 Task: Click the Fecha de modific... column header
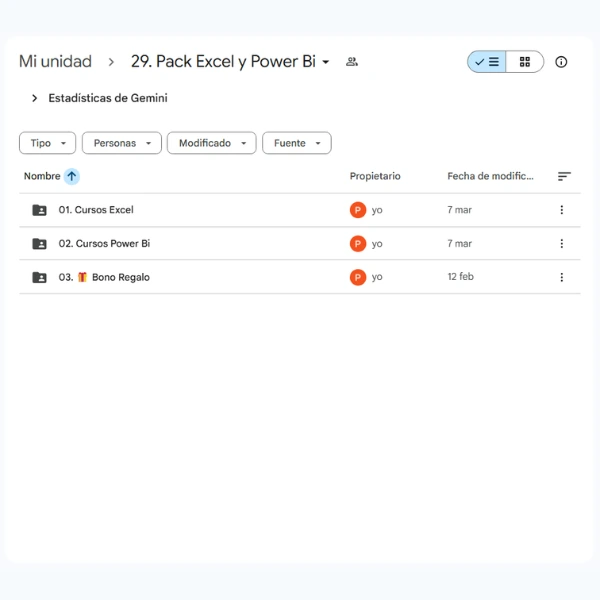click(x=490, y=176)
